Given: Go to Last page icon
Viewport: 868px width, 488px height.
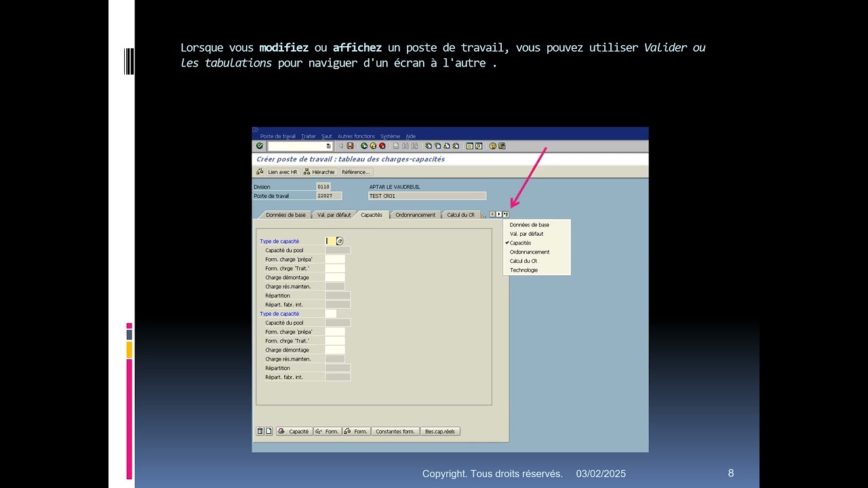Looking at the screenshot, I should pyautogui.click(x=456, y=146).
